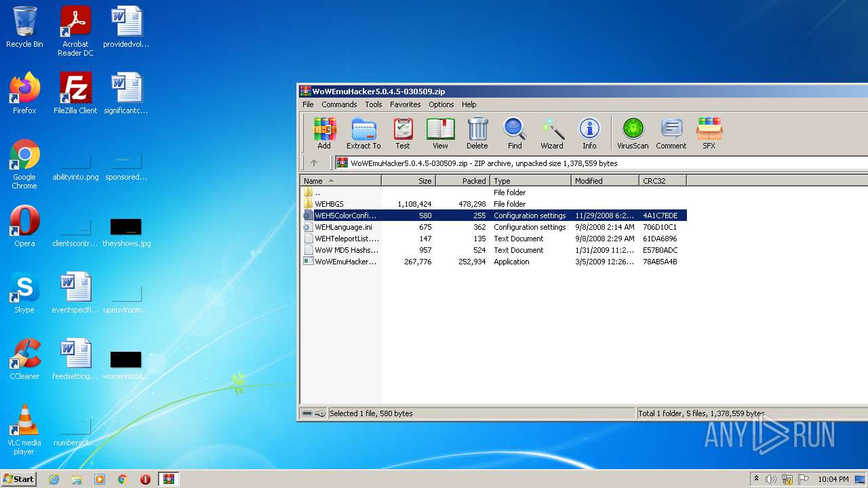Image resolution: width=868 pixels, height=488 pixels.
Task: Open the womenmobil... image file
Action: [126, 365]
